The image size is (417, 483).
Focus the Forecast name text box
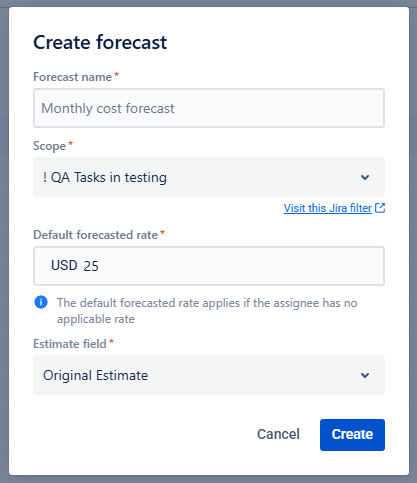(209, 108)
